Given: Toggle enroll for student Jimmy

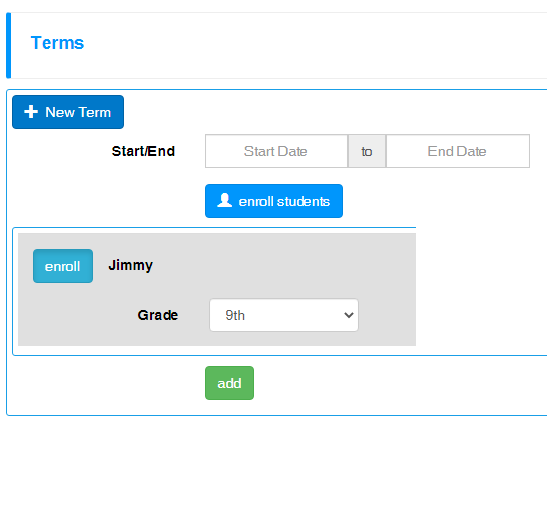Looking at the screenshot, I should 63,266.
